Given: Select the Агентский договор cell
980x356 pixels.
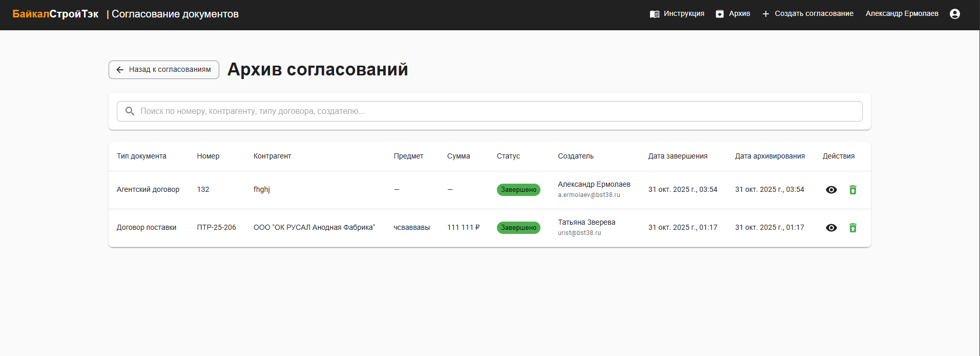Looking at the screenshot, I should [x=148, y=190].
